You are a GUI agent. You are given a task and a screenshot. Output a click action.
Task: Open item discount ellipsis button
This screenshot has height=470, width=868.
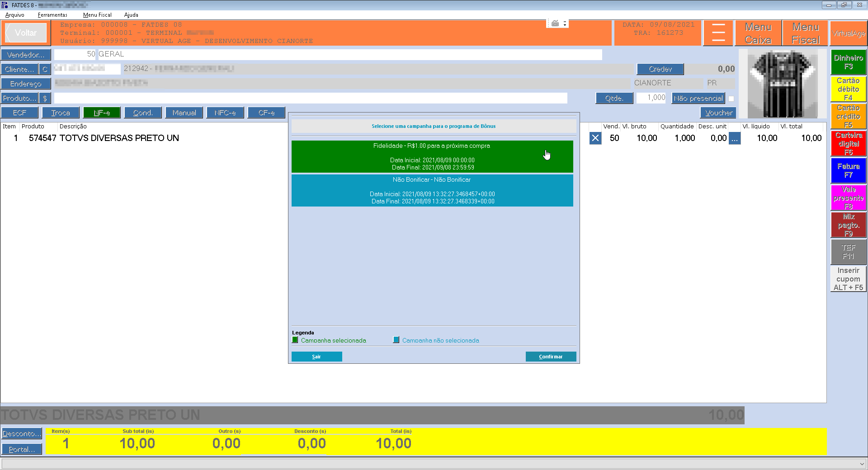click(735, 138)
